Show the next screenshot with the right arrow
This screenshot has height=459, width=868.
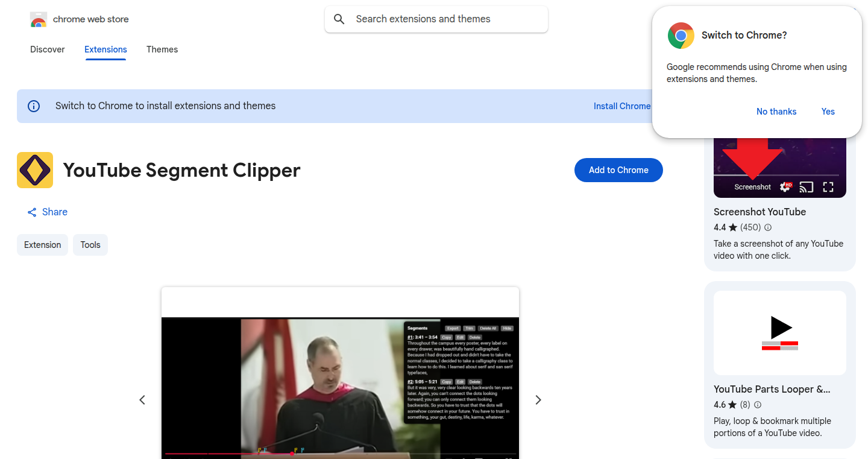pos(538,400)
